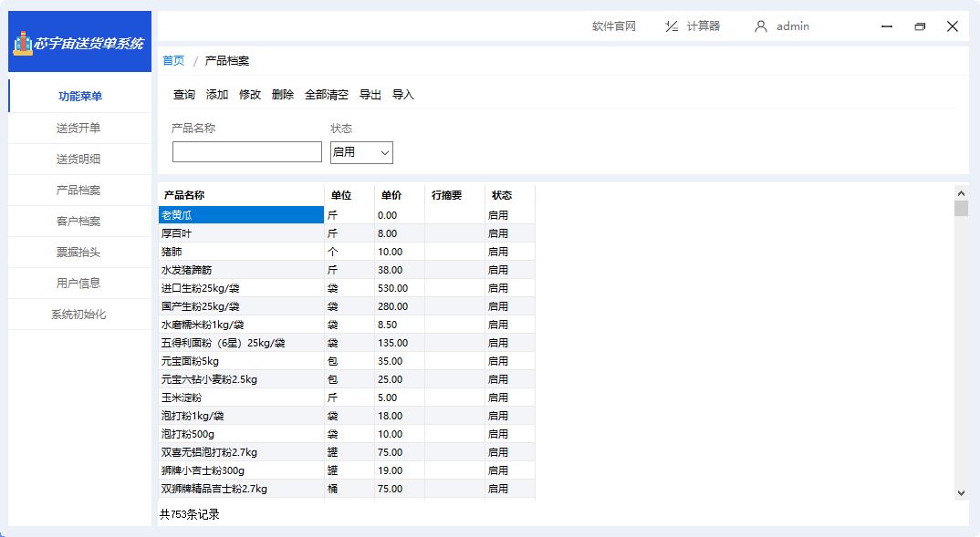Click the 芯宇宙送货单系统 logo icon
Viewport: 980px width, 537px height.
point(23,43)
